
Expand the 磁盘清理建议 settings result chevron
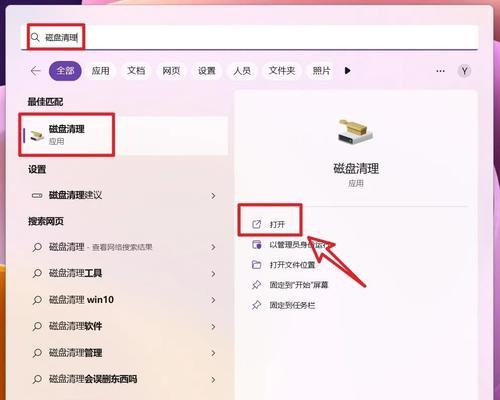tap(213, 196)
